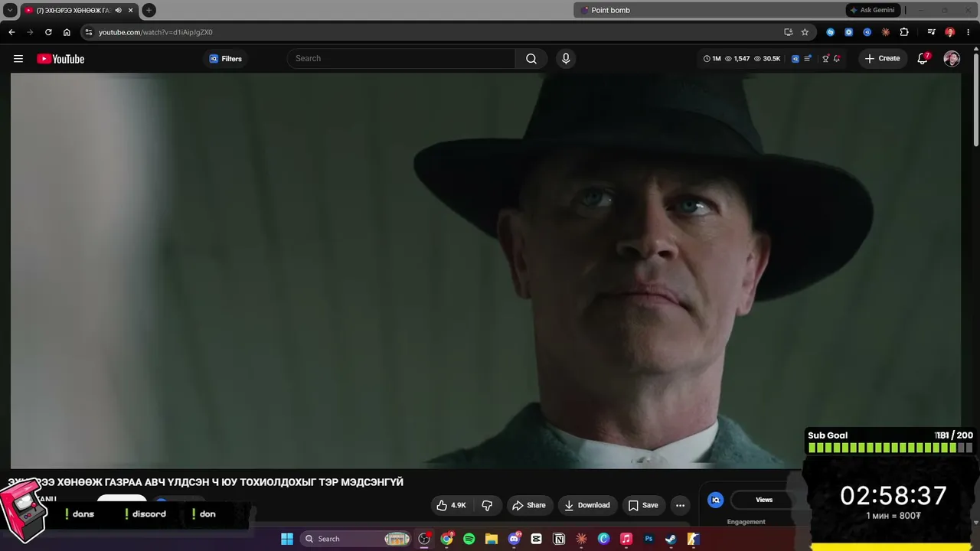Open CapCut from the taskbar
This screenshot has height=551, width=980.
click(537, 539)
